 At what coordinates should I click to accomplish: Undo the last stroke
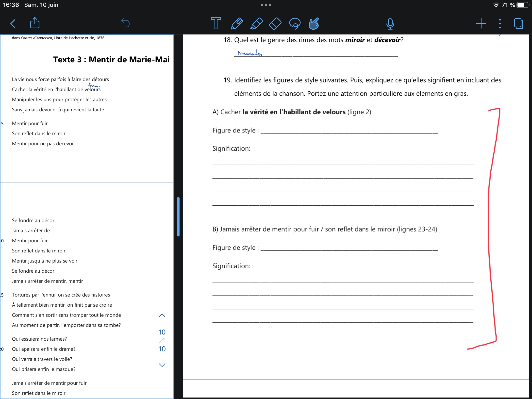[125, 23]
